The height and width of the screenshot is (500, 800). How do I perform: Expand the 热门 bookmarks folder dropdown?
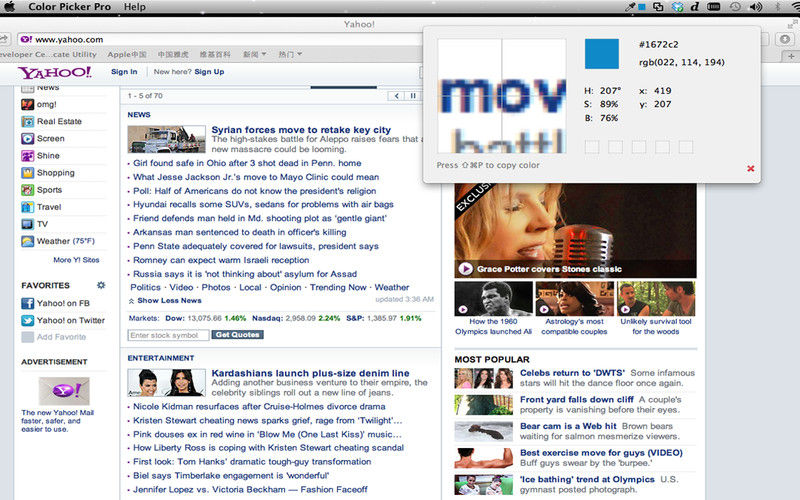coord(290,54)
